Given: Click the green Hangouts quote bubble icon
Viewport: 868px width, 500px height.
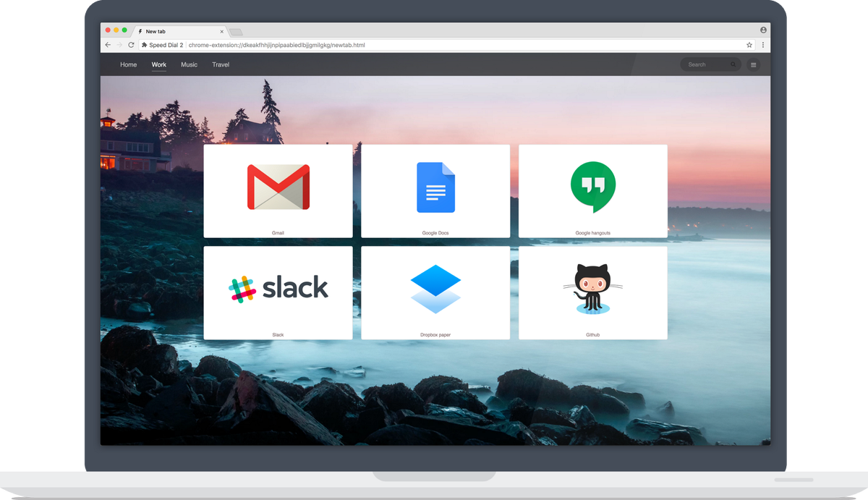Looking at the screenshot, I should point(593,187).
